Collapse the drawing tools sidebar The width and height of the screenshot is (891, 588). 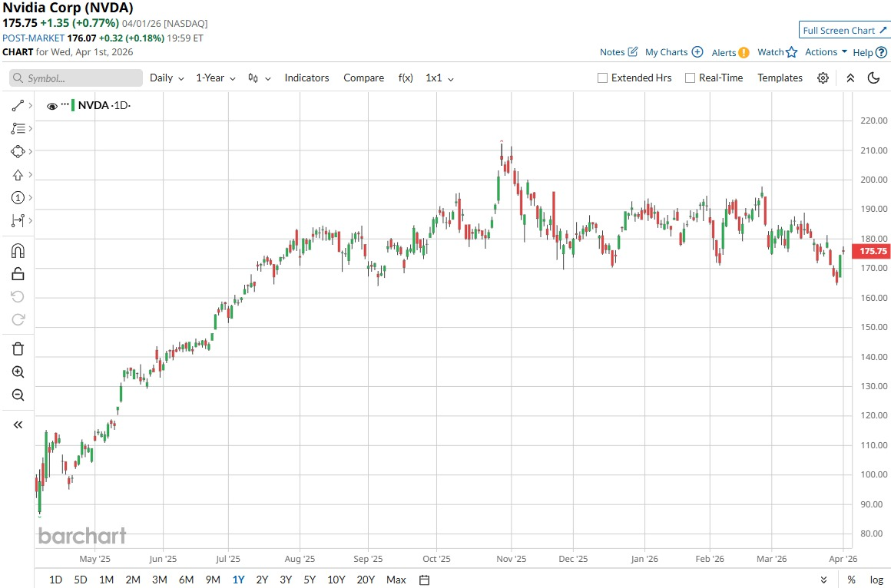[18, 425]
